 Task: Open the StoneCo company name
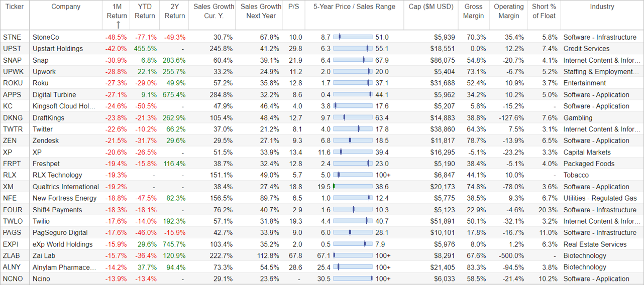click(46, 37)
